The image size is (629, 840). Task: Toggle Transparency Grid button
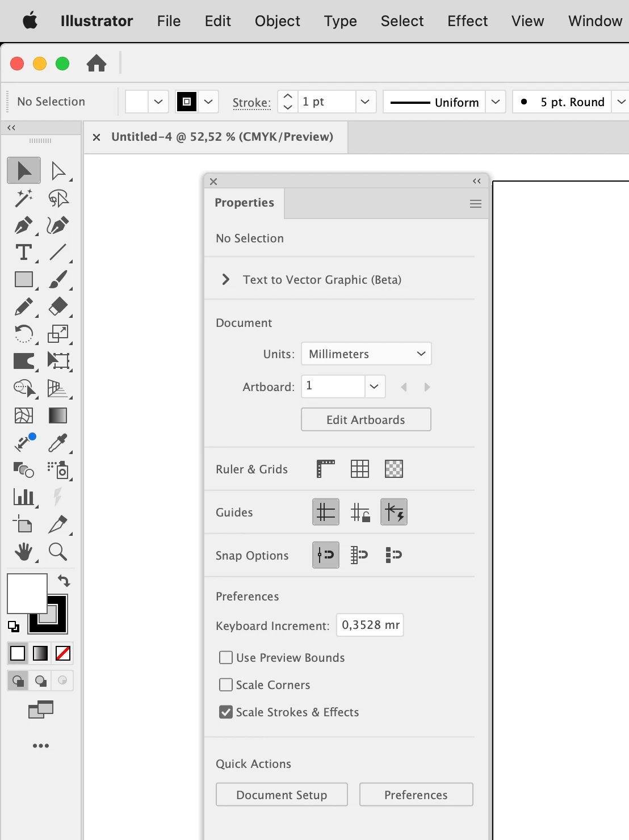(x=394, y=469)
